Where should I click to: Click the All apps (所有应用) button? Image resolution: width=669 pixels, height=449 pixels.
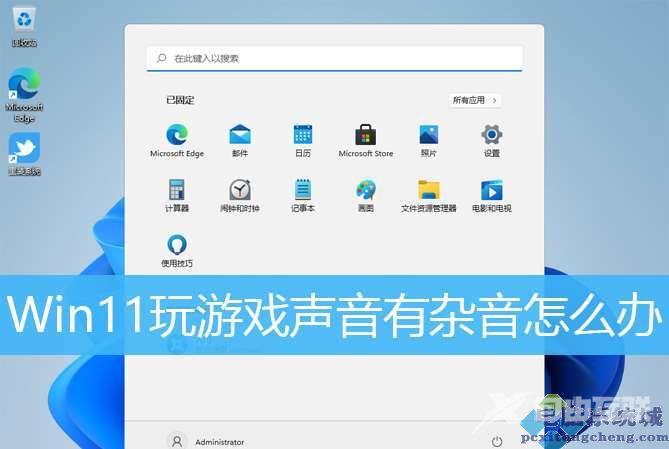474,100
